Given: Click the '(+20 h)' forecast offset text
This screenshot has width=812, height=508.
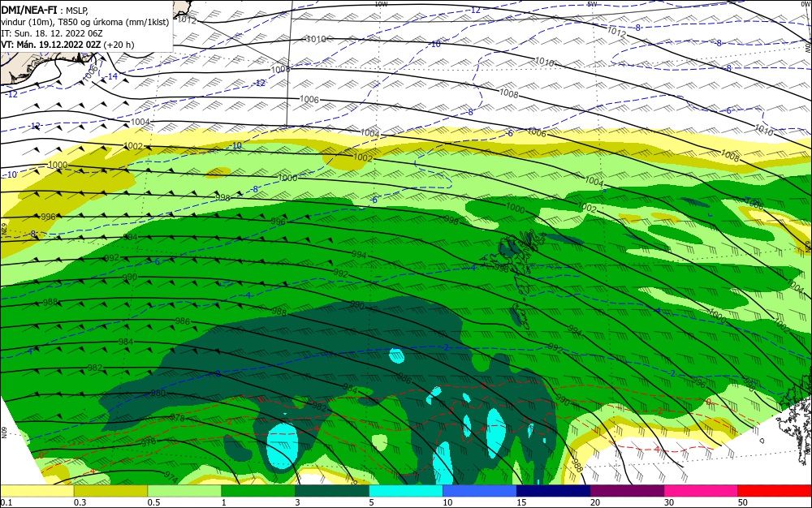Looking at the screenshot, I should pyautogui.click(x=119, y=45).
